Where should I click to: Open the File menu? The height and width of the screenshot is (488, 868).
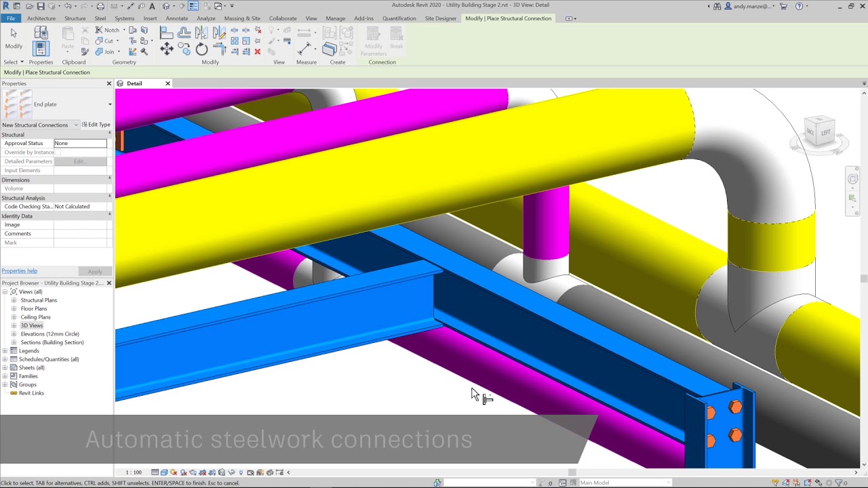pos(11,18)
